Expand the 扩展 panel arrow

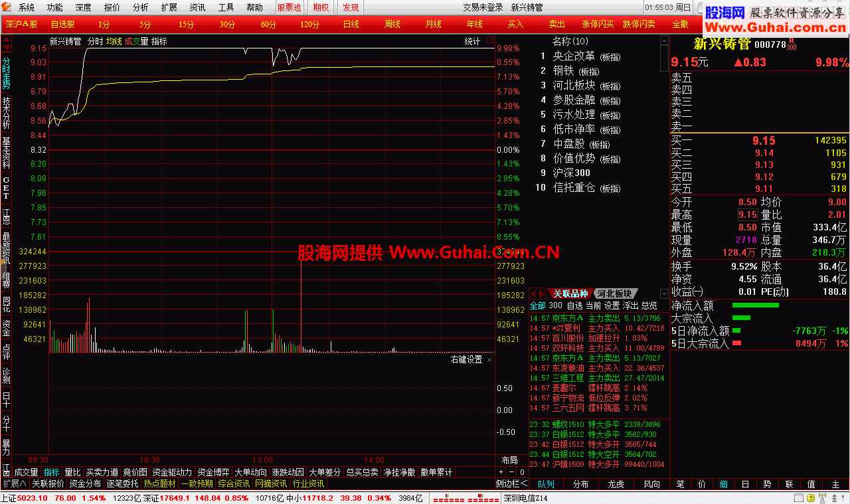14,483
